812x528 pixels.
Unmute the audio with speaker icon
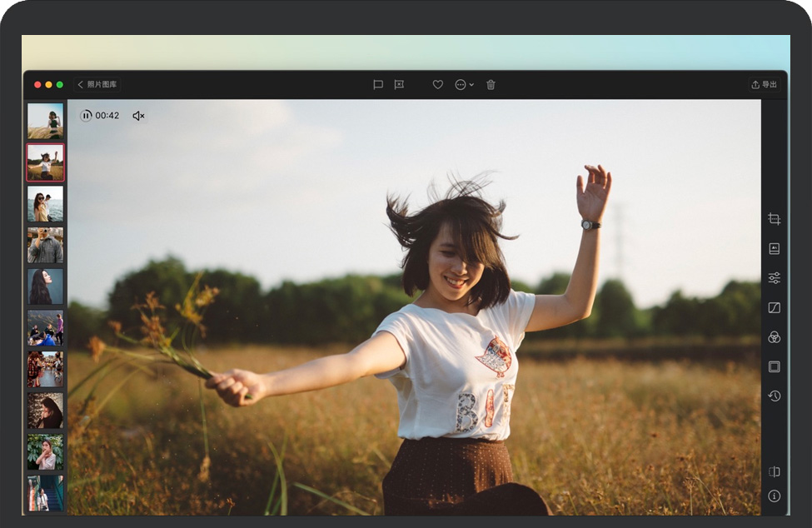coord(138,116)
